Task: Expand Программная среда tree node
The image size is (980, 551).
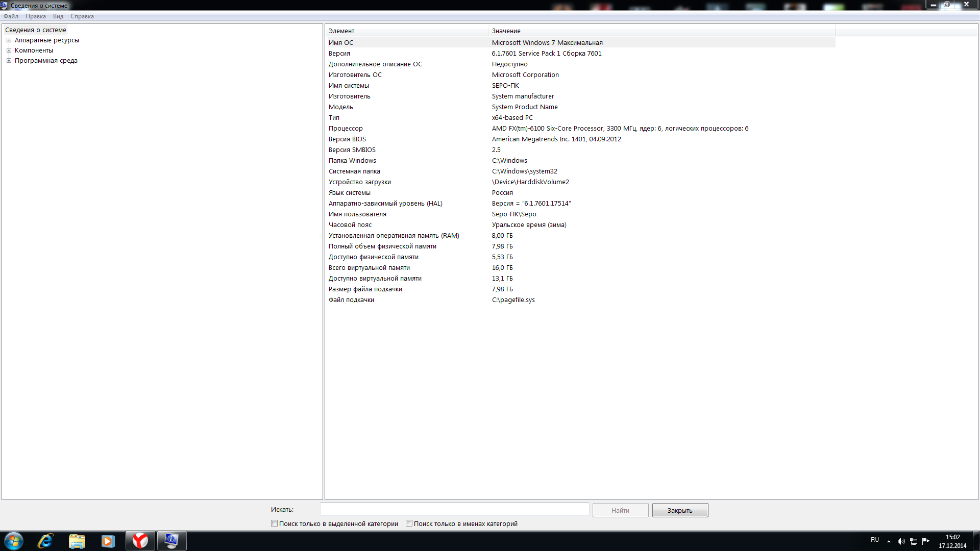Action: [9, 61]
